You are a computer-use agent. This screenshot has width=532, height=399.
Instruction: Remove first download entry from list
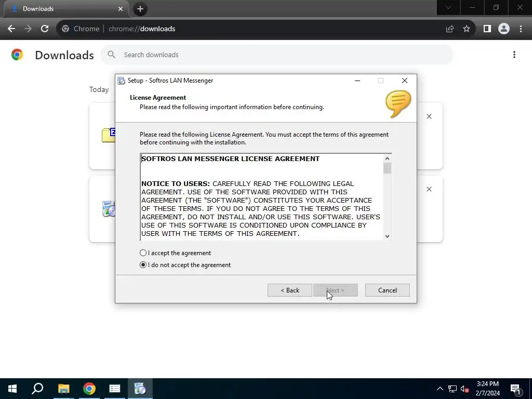pyautogui.click(x=429, y=116)
